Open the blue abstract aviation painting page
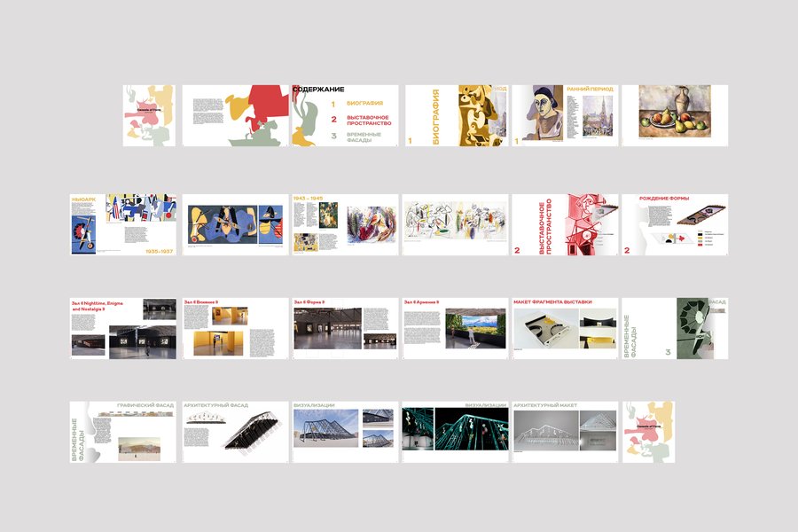 pos(236,224)
